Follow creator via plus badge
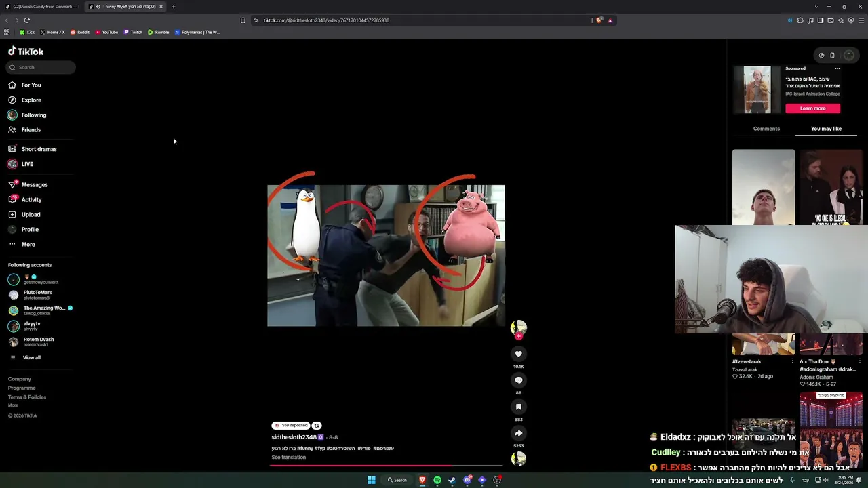The height and width of the screenshot is (488, 868). (519, 336)
